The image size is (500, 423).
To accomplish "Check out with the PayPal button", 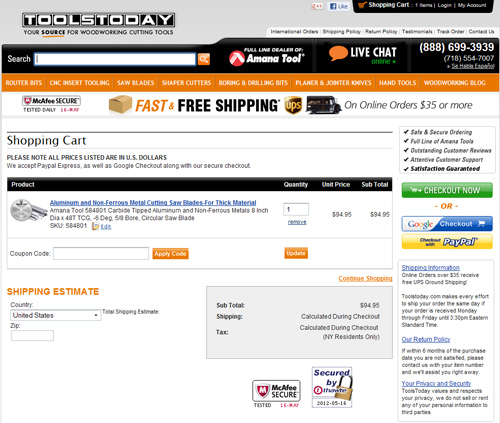I will tap(447, 242).
